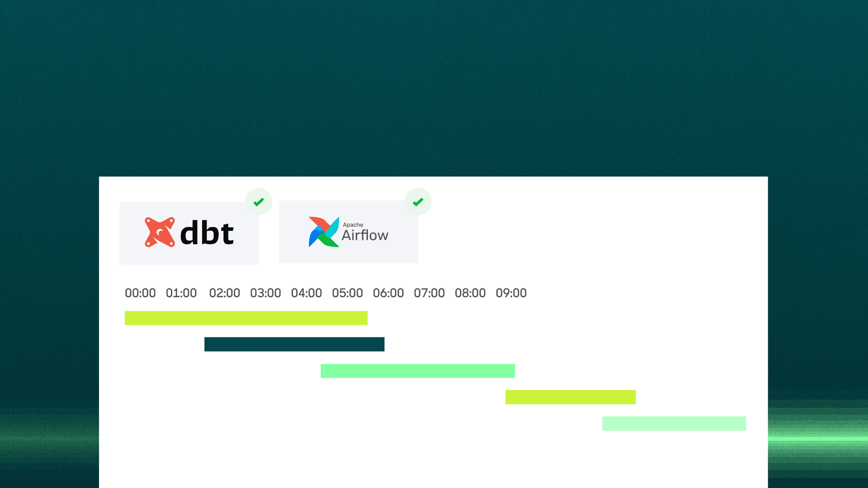Click the dbt tool card to expand

click(188, 232)
